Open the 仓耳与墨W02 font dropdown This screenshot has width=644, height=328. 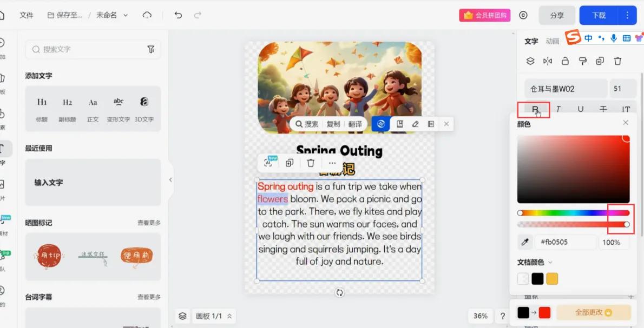click(566, 89)
